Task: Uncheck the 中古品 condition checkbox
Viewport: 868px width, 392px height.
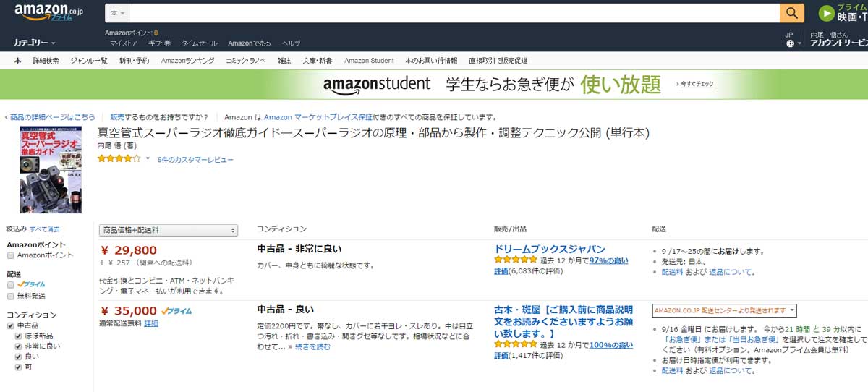Action: tap(10, 326)
